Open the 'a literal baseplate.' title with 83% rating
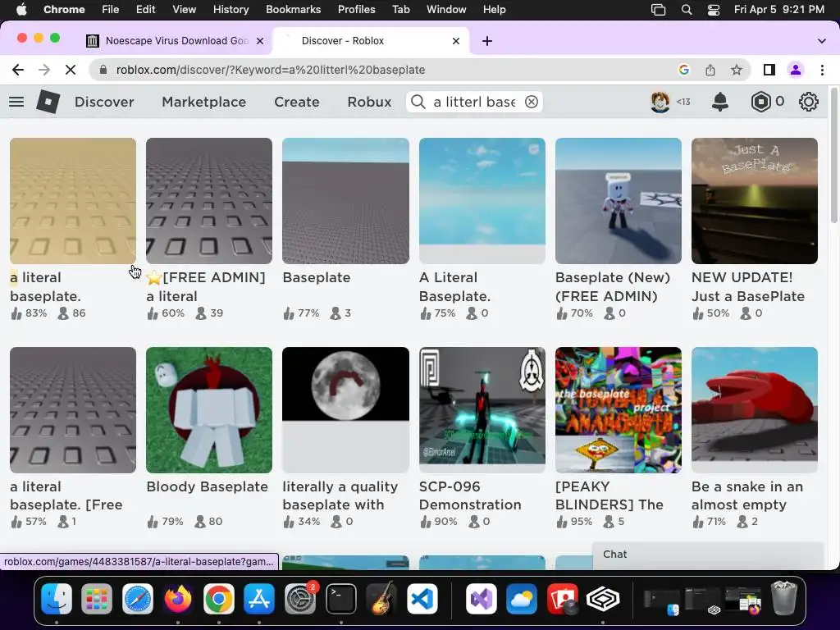The width and height of the screenshot is (840, 630). 46,286
